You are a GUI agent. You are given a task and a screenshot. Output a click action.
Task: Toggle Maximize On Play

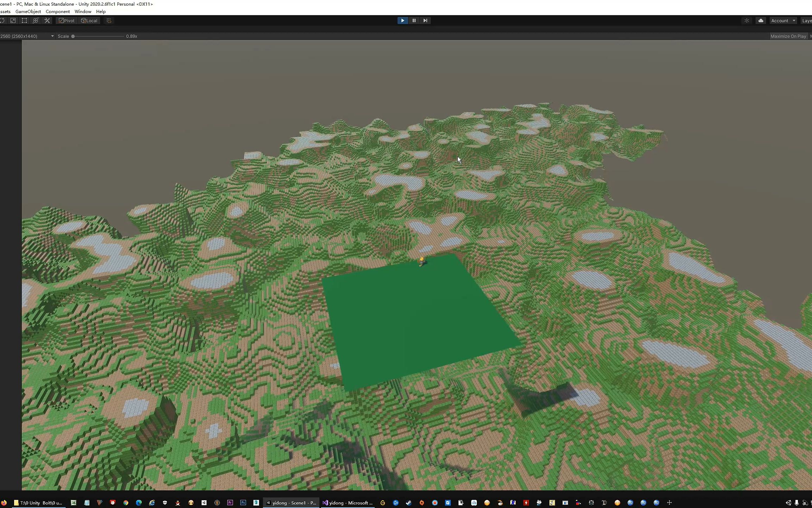(788, 36)
